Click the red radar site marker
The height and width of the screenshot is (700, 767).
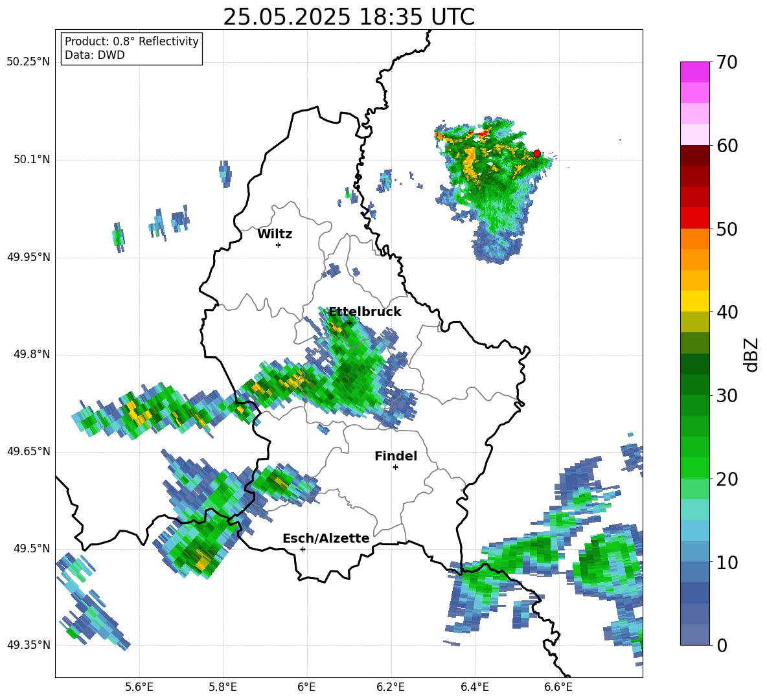click(x=537, y=153)
